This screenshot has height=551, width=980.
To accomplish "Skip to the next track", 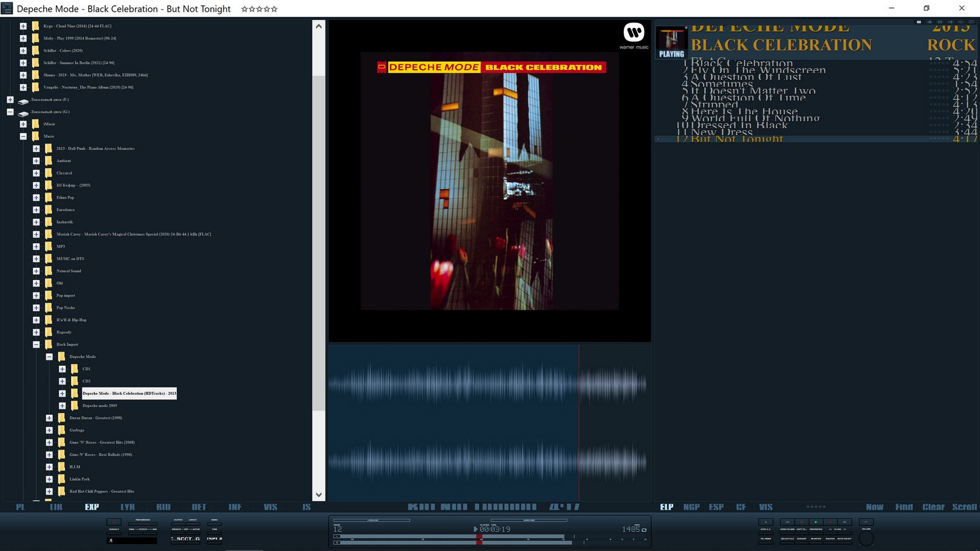I will [845, 522].
